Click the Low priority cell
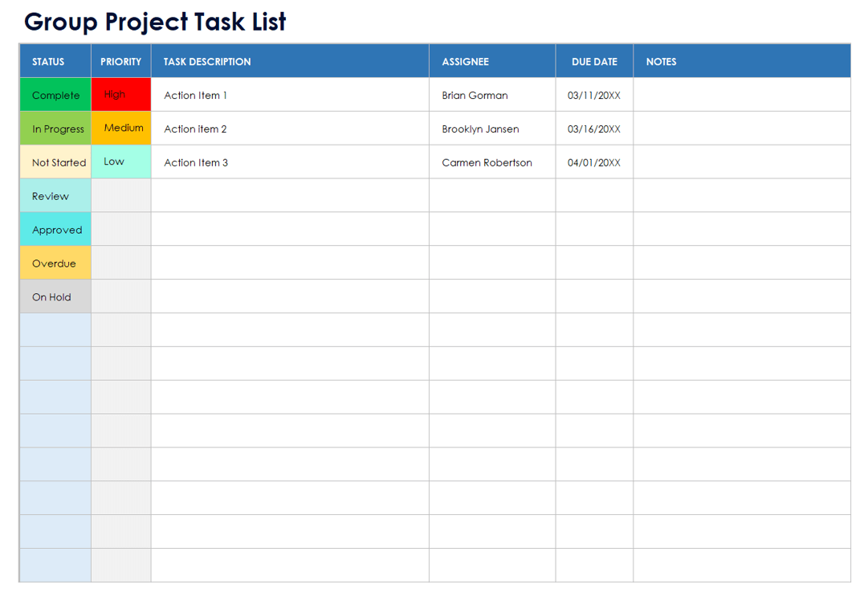The image size is (868, 601). click(x=120, y=161)
